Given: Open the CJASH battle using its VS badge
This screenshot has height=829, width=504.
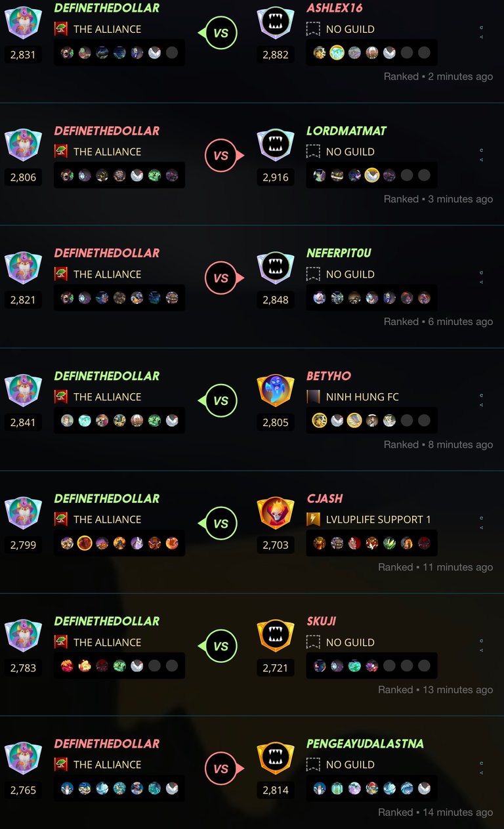Looking at the screenshot, I should pos(220,524).
